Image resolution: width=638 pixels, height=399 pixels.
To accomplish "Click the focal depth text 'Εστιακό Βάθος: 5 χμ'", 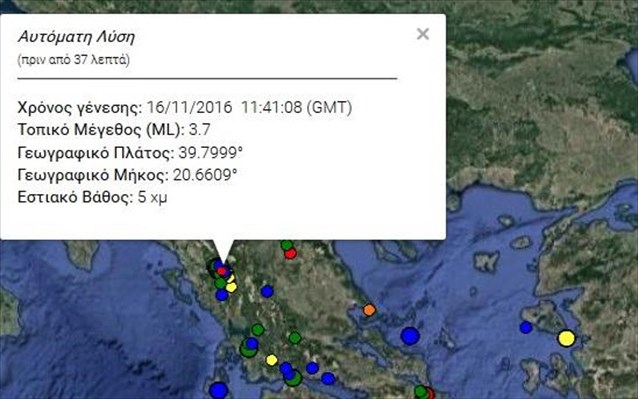I will pyautogui.click(x=92, y=198).
